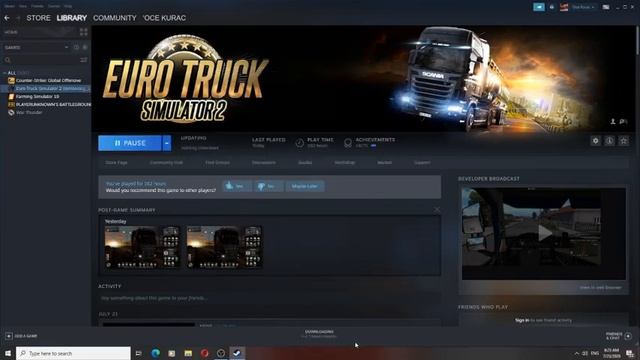Click the achievements badge icon
This screenshot has width=640, height=360.
pos(348,143)
